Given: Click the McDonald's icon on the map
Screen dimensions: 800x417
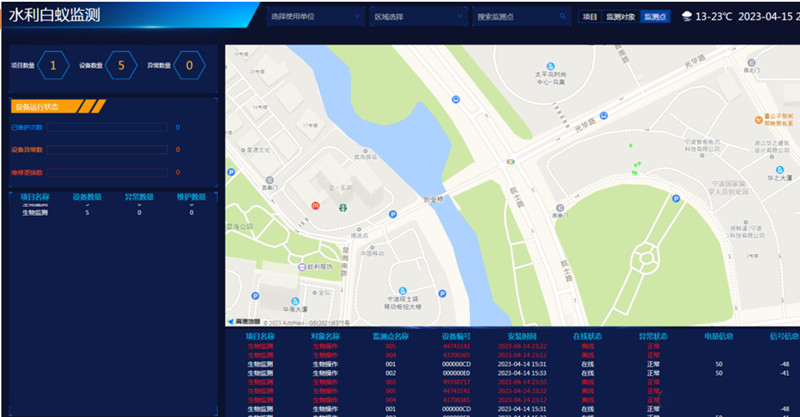Looking at the screenshot, I should pyautogui.click(x=316, y=205).
